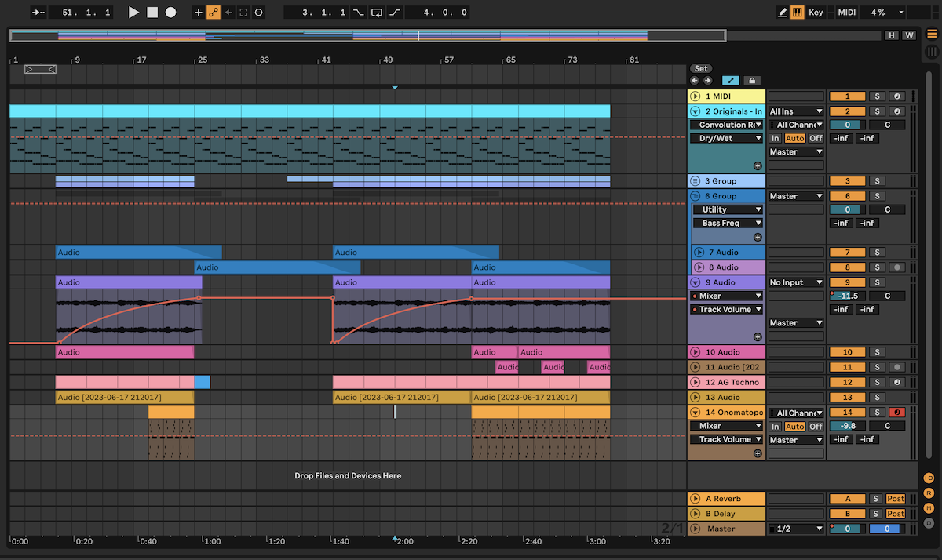Open the No Input dropdown on 9 Audio
This screenshot has height=560, width=942.
point(797,282)
